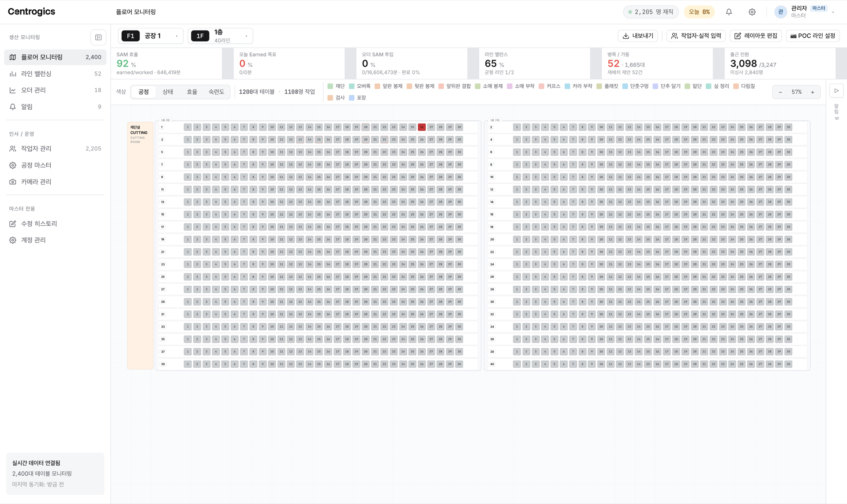Click the line chart icon beside 오더 관리
Screen dimensions: 847x504
(13, 90)
